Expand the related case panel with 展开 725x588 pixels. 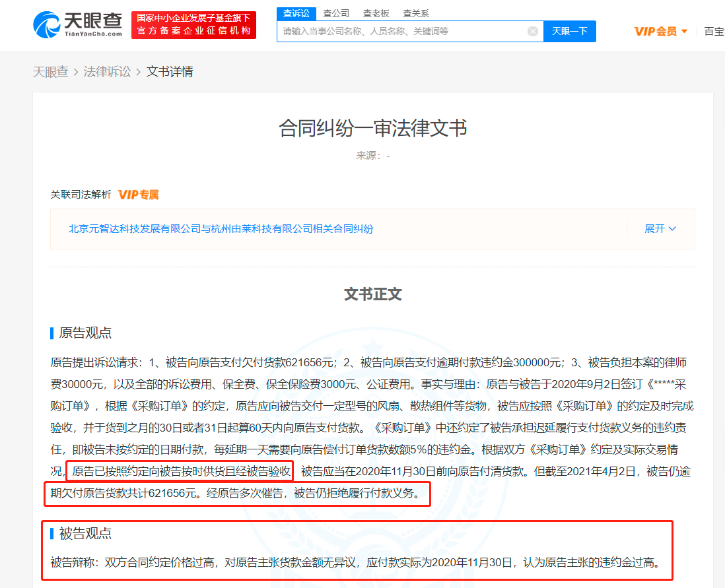click(660, 229)
